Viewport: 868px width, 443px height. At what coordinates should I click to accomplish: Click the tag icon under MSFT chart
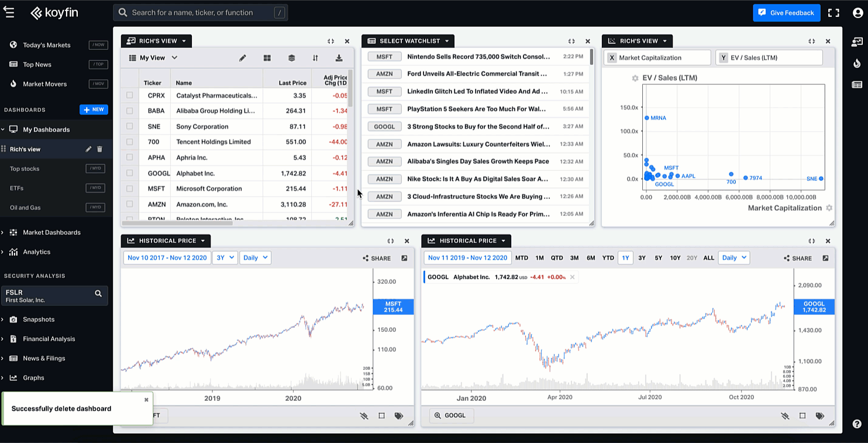point(399,416)
